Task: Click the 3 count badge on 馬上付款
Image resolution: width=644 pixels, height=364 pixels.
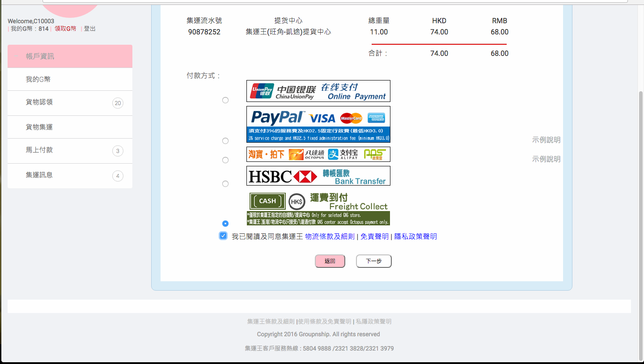Action: click(118, 151)
